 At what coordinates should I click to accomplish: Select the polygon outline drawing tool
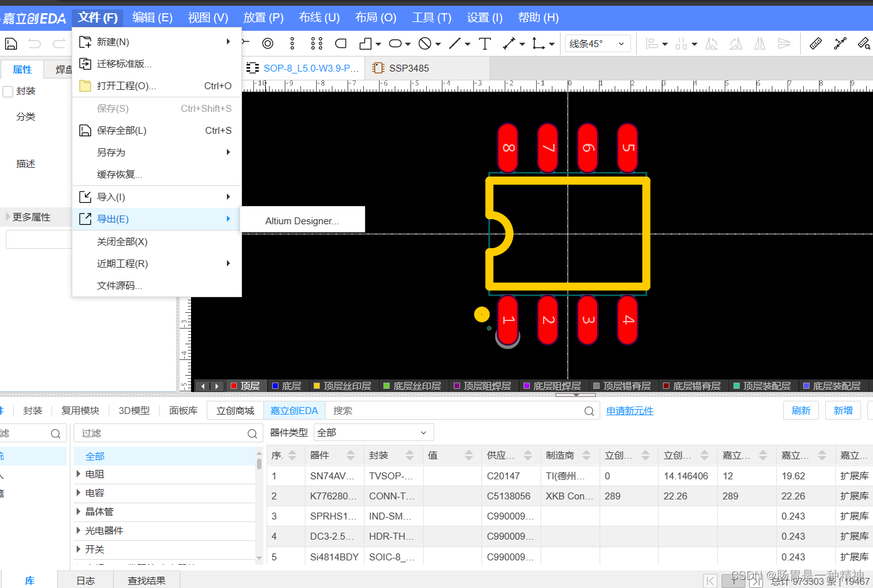(x=366, y=43)
